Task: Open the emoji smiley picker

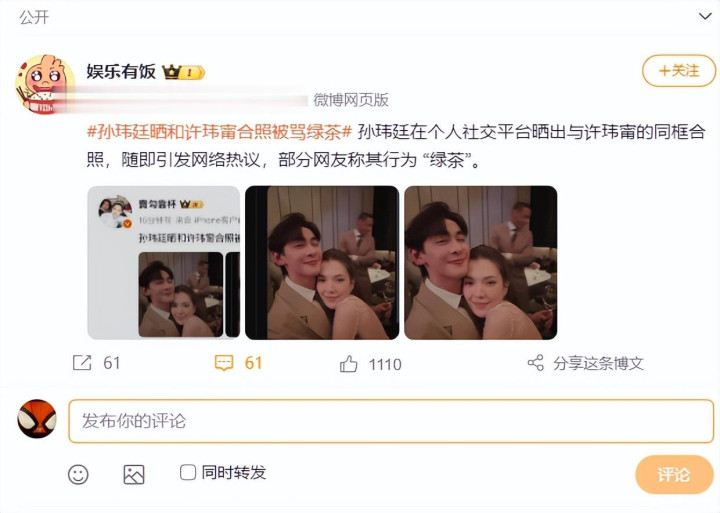Action: pos(78,474)
